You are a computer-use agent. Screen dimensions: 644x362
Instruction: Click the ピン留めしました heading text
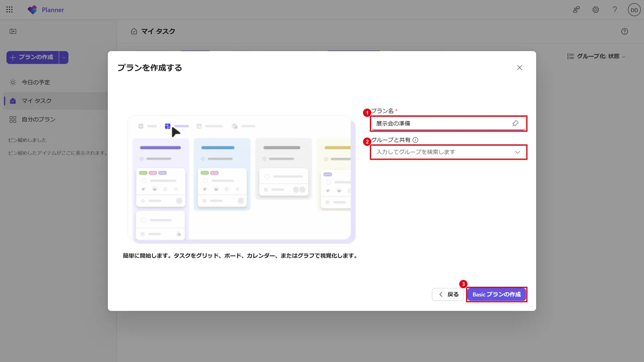click(x=27, y=140)
